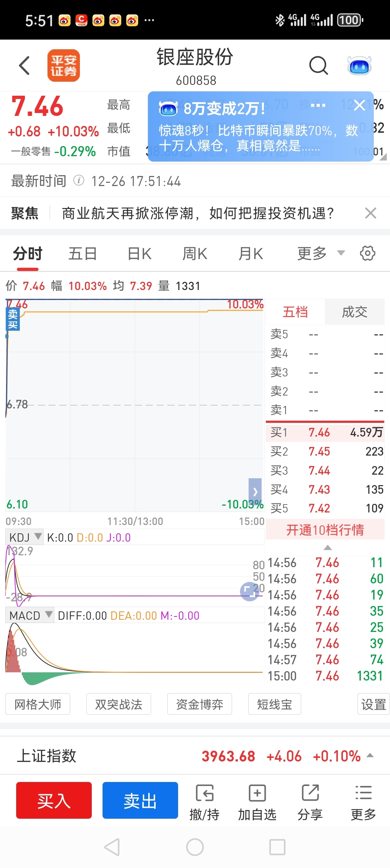The width and height of the screenshot is (390, 868).
Task: Tap the Bluetooth status icon
Action: 280,20
